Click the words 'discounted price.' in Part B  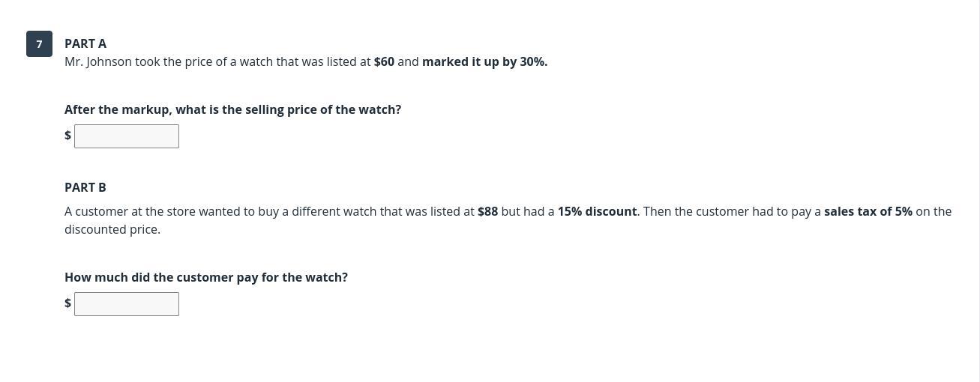(x=112, y=230)
